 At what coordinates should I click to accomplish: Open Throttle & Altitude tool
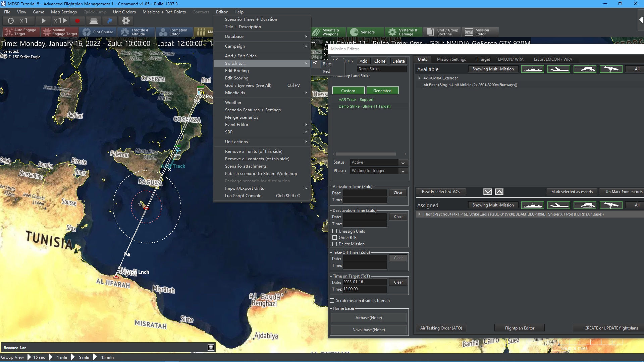tap(135, 32)
